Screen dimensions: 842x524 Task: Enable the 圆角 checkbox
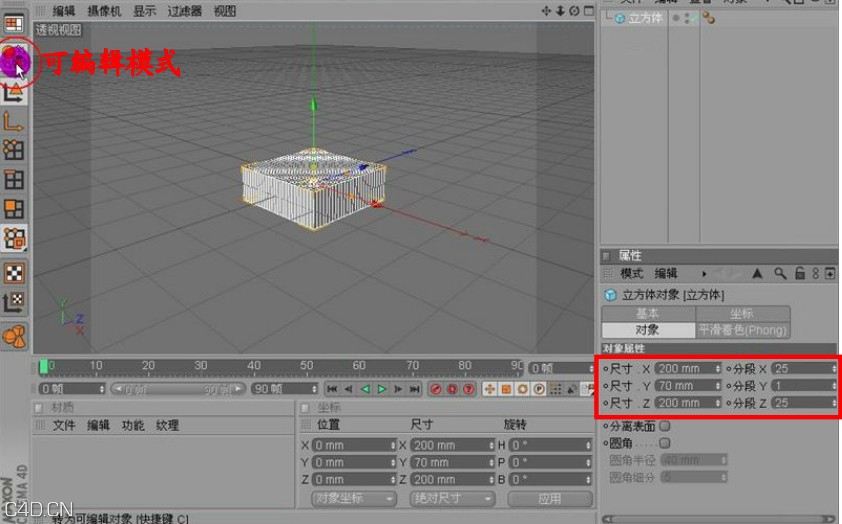[x=665, y=443]
